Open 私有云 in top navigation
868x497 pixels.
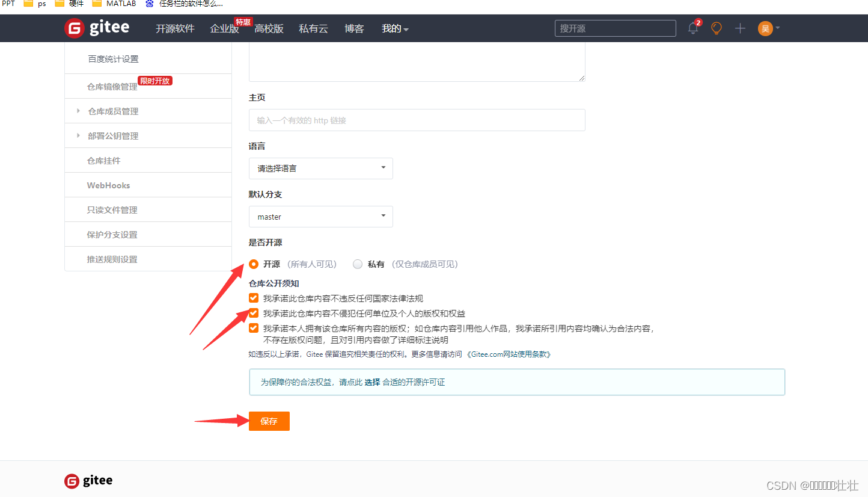click(313, 28)
